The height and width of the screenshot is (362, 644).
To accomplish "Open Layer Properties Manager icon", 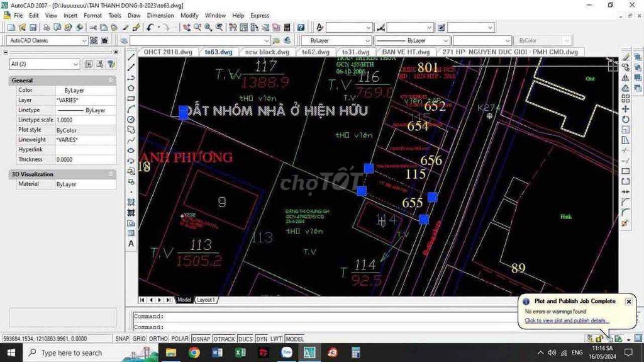I will coord(124,40).
